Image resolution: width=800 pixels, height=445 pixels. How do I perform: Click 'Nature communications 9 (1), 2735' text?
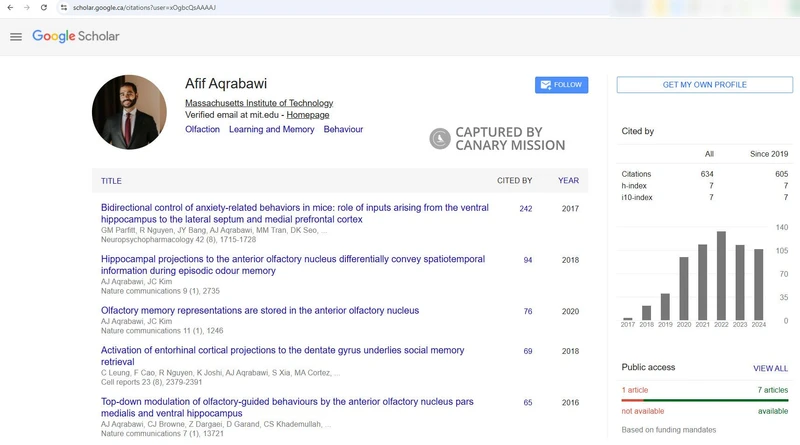click(160, 291)
